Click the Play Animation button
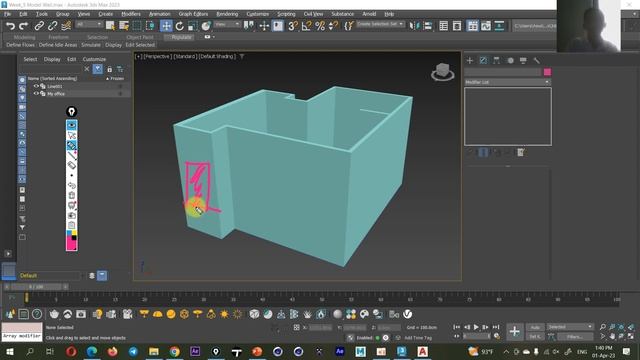 476,327
